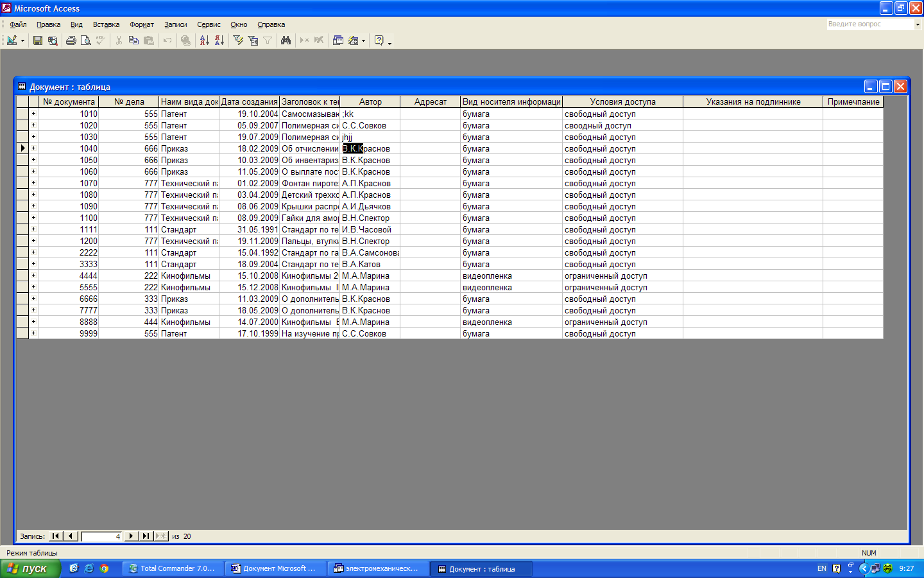Open the Справка menu
Viewport: 924px width, 578px height.
[271, 24]
